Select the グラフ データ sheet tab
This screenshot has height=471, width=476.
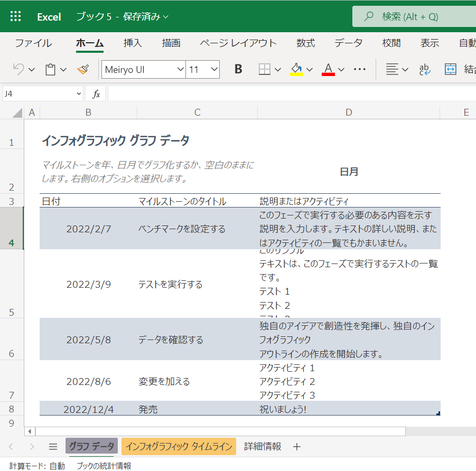(91, 446)
